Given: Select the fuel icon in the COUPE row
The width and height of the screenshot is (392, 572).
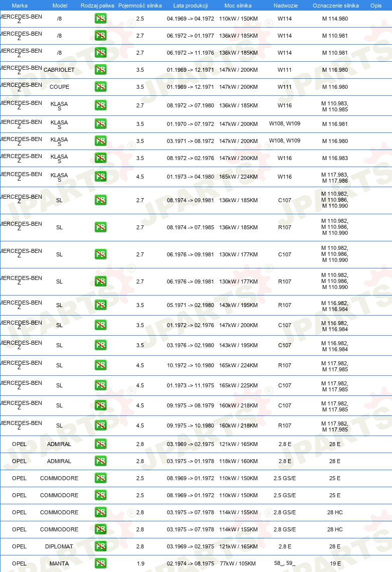Looking at the screenshot, I should click(x=101, y=87).
